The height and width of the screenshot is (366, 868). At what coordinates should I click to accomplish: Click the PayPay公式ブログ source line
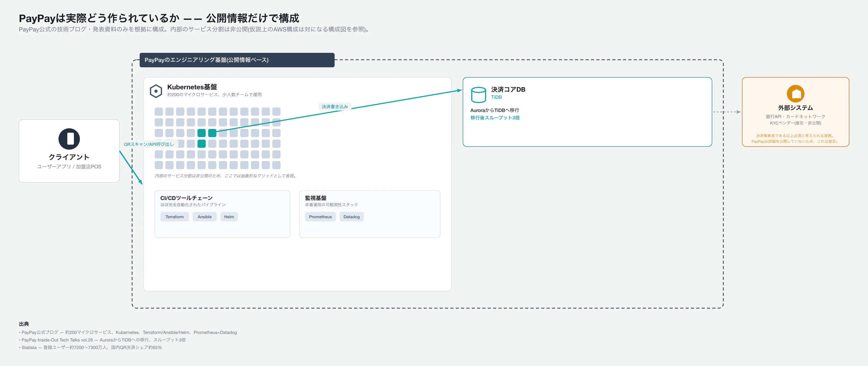pos(128,332)
